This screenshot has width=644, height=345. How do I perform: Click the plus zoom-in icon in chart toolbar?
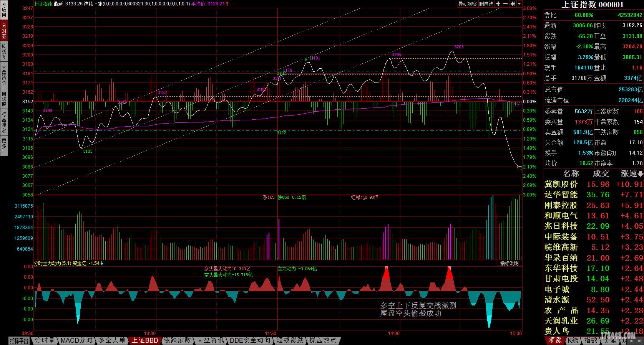click(x=498, y=4)
